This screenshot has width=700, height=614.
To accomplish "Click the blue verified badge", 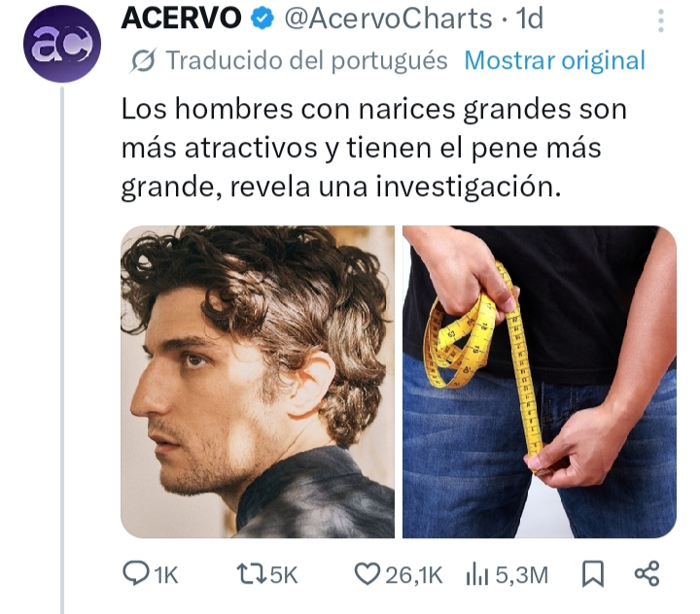I will (x=262, y=19).
